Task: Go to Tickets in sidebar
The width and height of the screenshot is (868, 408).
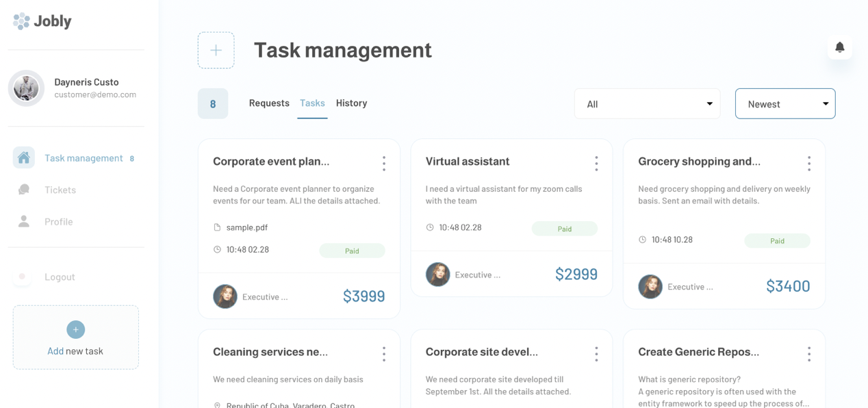Action: tap(60, 190)
